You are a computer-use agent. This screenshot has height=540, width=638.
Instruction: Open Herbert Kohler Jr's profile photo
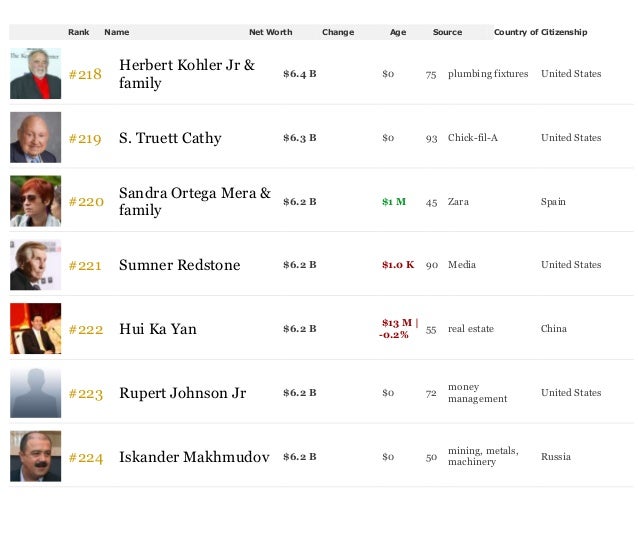click(35, 74)
